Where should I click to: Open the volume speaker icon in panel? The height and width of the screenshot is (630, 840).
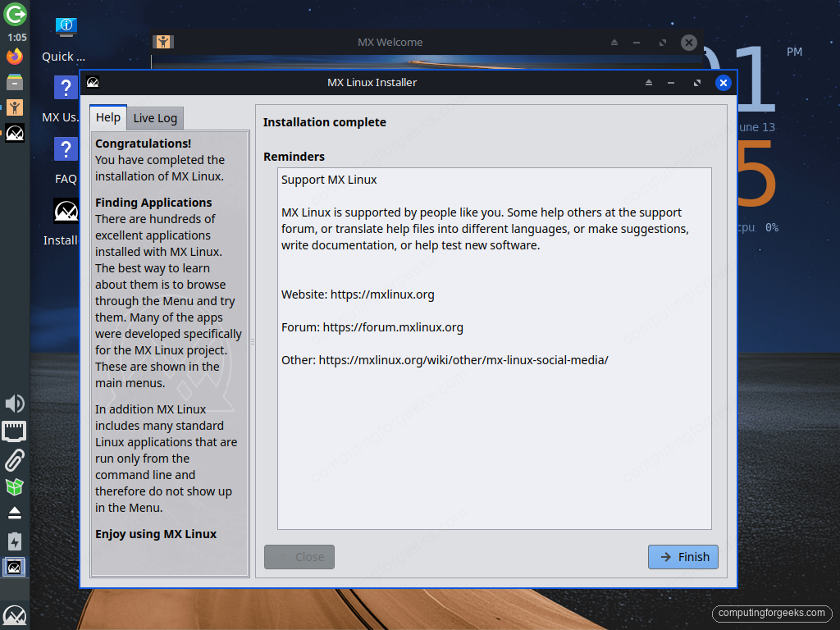click(15, 404)
